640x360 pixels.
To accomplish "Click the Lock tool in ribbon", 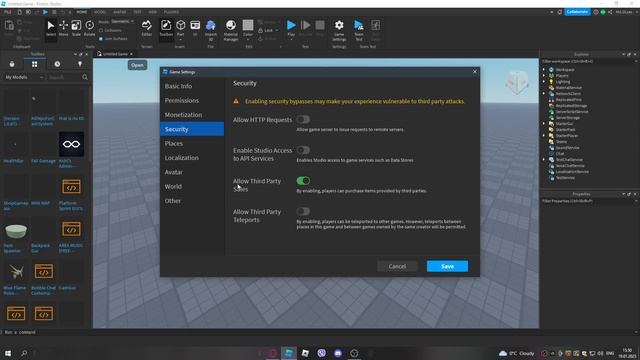I will click(x=268, y=30).
